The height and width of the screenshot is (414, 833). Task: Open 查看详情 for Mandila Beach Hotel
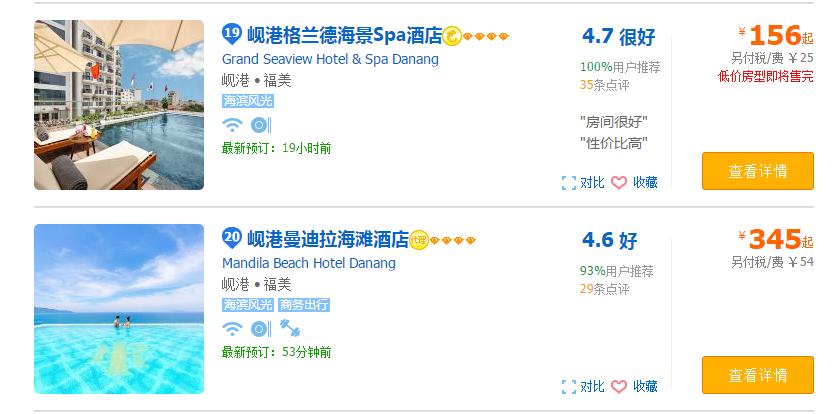tap(757, 375)
